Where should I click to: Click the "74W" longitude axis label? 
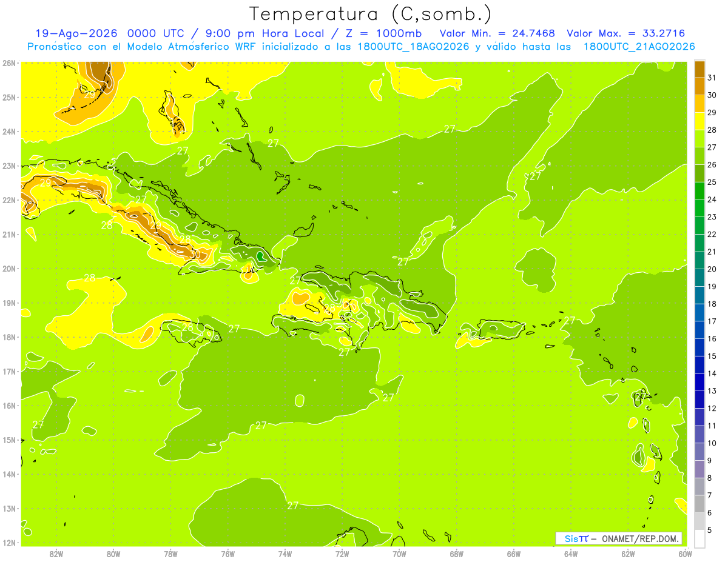click(x=285, y=554)
